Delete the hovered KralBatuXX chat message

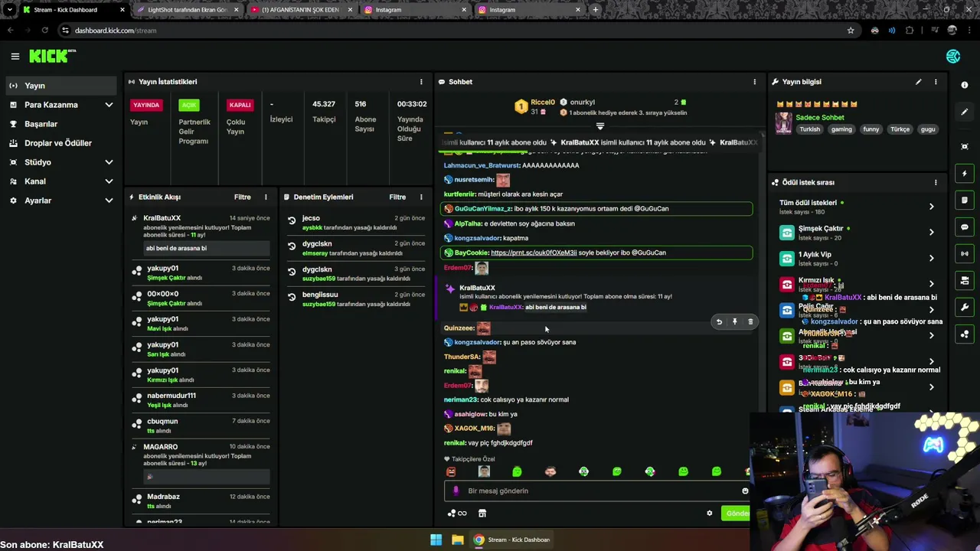pos(750,322)
